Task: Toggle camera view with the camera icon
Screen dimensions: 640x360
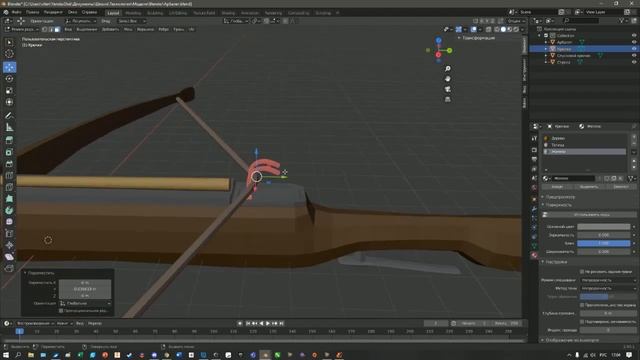Action: pyautogui.click(x=448, y=89)
